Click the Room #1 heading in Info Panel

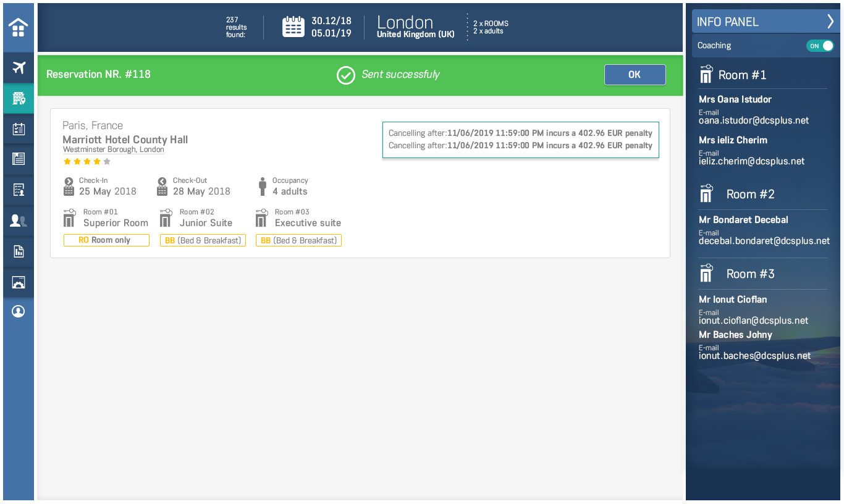(743, 75)
